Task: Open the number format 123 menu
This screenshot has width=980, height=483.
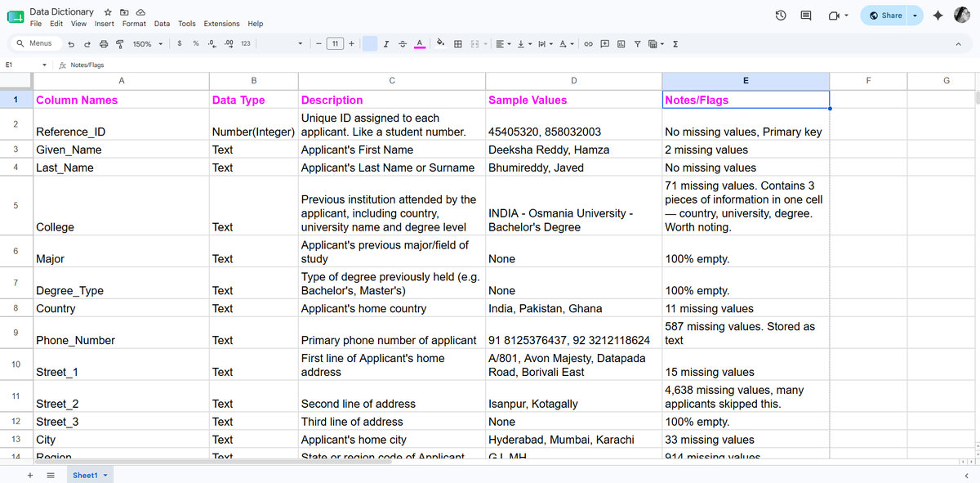Action: tap(246, 44)
